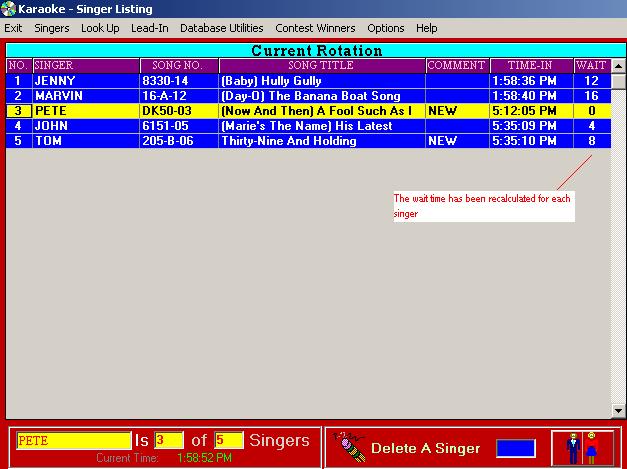Click song title A Fool Such As I

[x=316, y=111]
